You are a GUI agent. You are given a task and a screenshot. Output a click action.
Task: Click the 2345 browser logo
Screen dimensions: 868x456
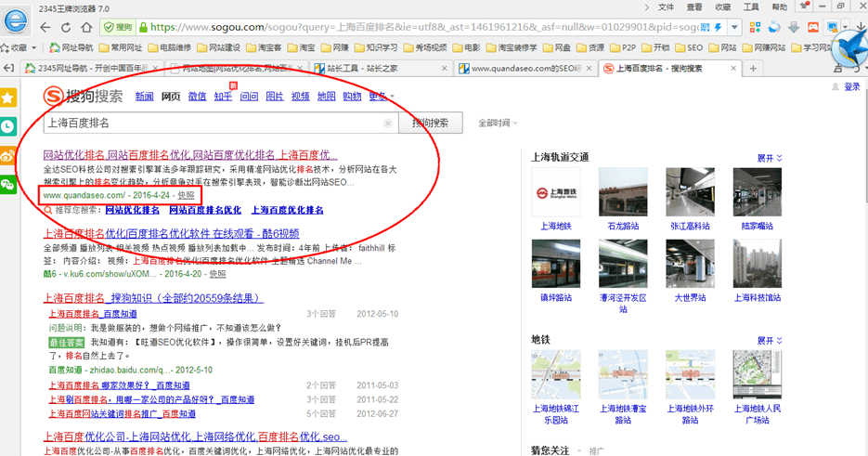pos(16,21)
